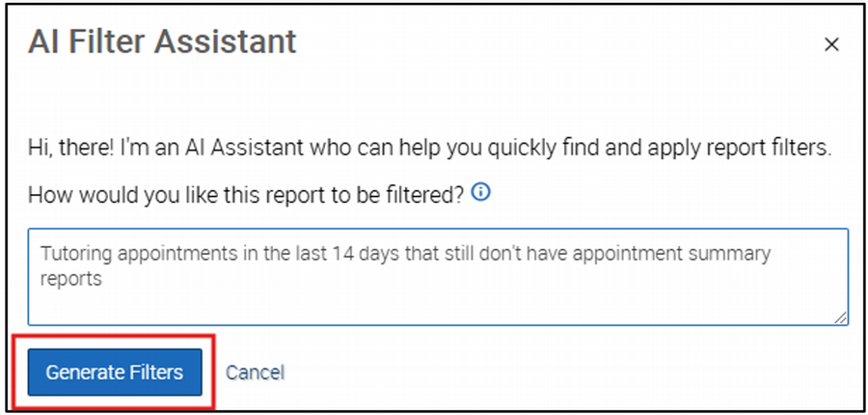This screenshot has width=868, height=415.
Task: Click the word 'reports' in the placeholder
Action: coord(71,279)
